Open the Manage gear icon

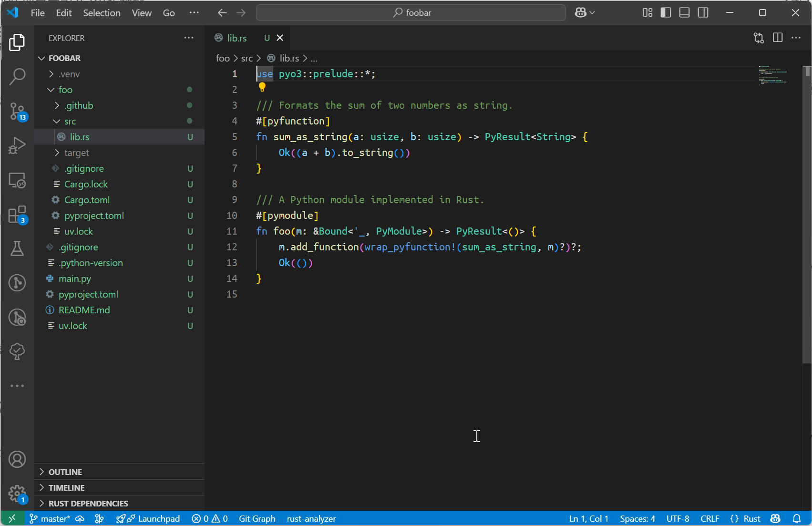17,494
